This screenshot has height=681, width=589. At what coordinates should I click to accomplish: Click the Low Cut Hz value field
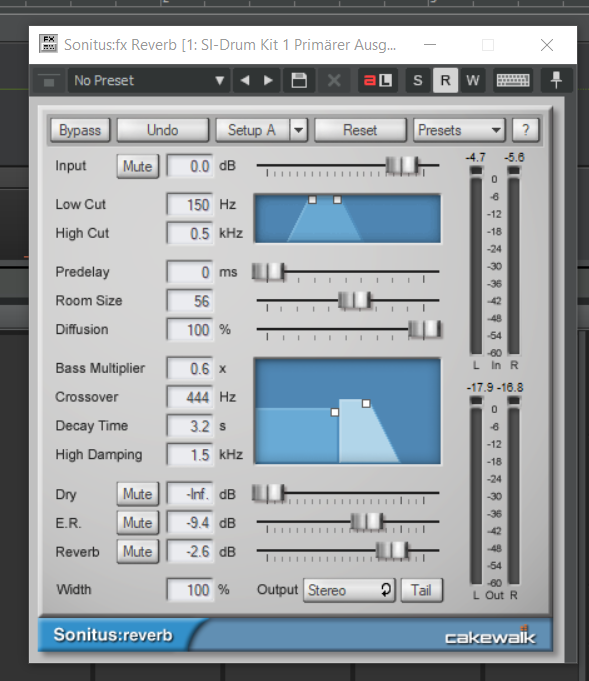coord(190,205)
